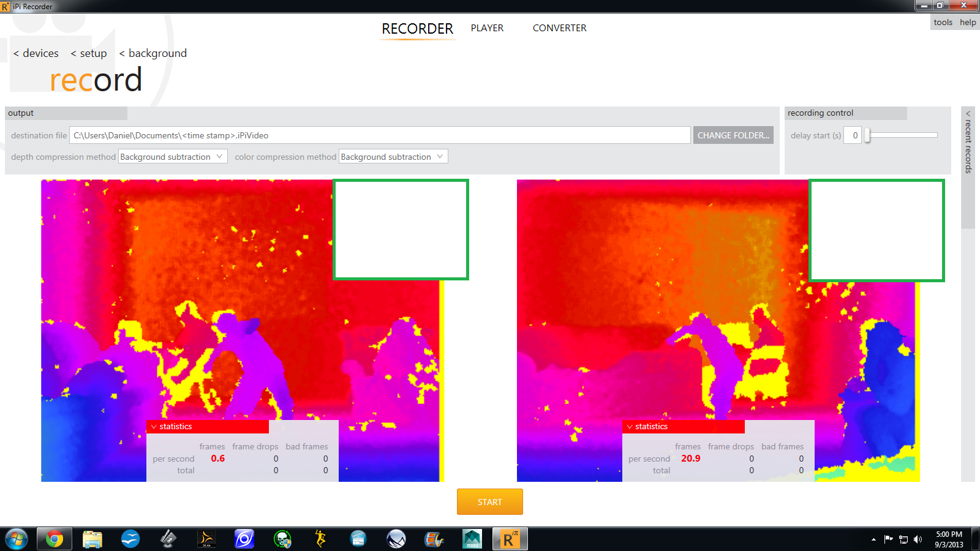Open the depth compression method dropdown
The height and width of the screenshot is (551, 980).
pyautogui.click(x=173, y=157)
